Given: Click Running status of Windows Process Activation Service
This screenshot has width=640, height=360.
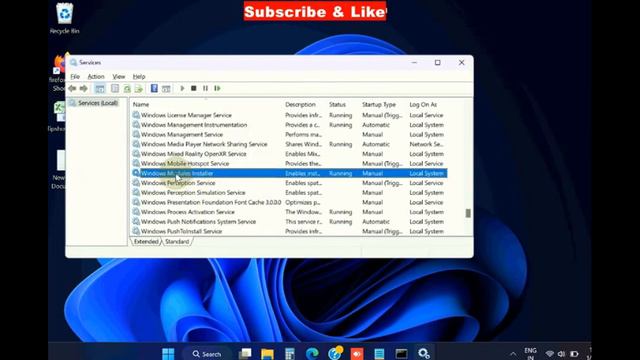Looking at the screenshot, I should coord(340,212).
